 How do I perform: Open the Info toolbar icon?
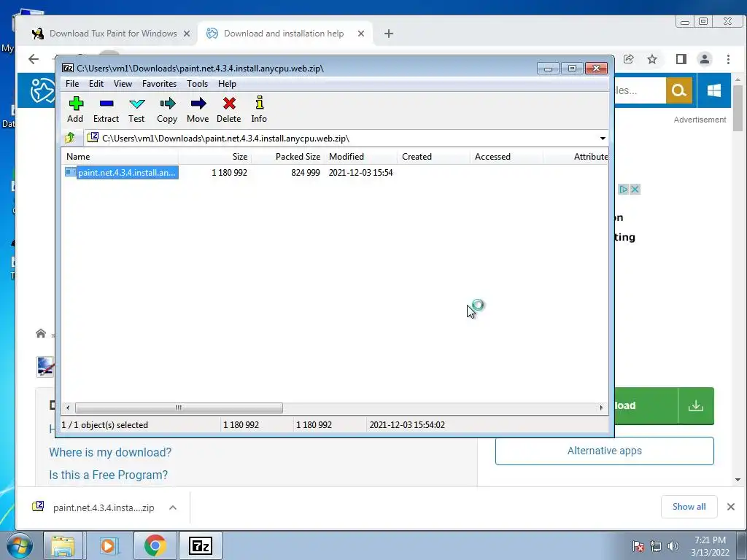(259, 109)
